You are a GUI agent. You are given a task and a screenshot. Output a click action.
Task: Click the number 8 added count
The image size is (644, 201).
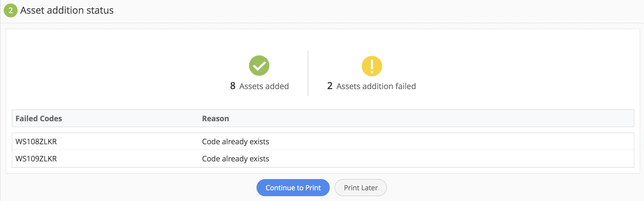click(x=233, y=86)
